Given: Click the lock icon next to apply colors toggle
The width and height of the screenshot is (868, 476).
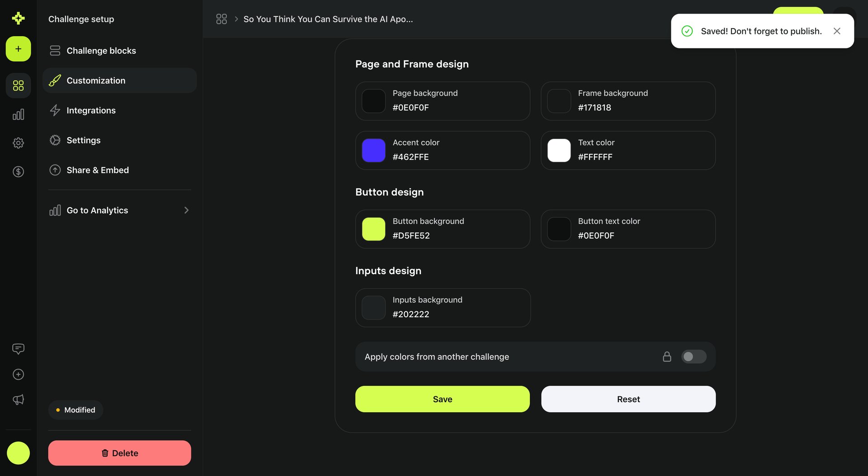Looking at the screenshot, I should point(667,357).
